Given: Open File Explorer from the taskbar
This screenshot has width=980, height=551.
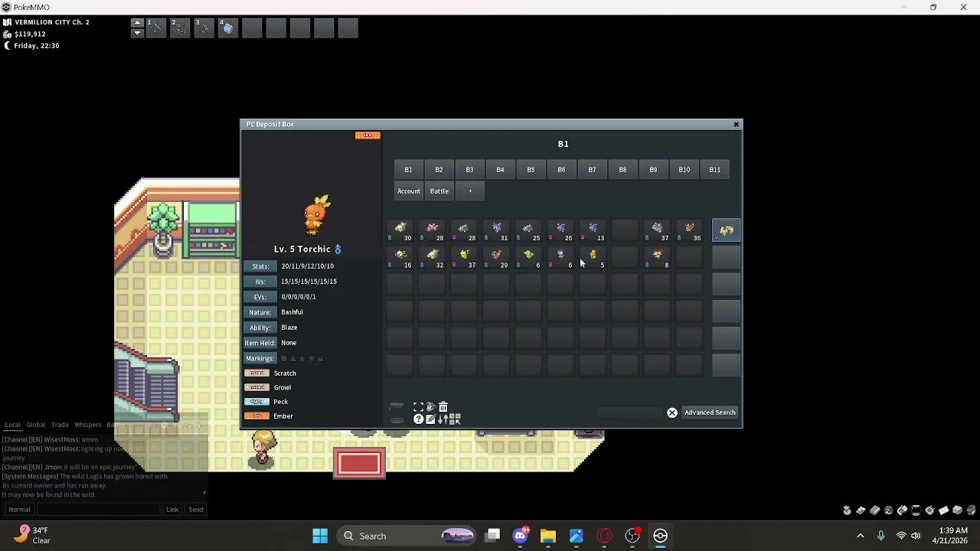Looking at the screenshot, I should pos(547,536).
